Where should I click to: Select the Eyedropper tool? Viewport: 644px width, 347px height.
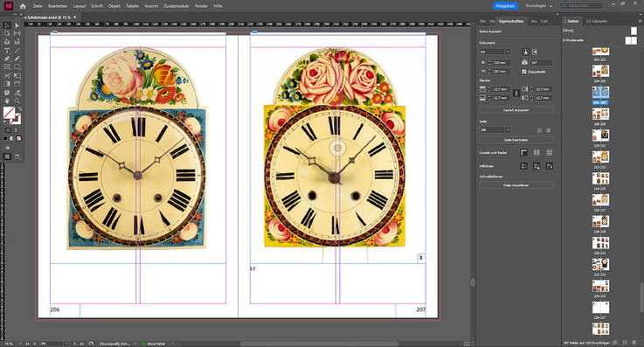(x=17, y=93)
